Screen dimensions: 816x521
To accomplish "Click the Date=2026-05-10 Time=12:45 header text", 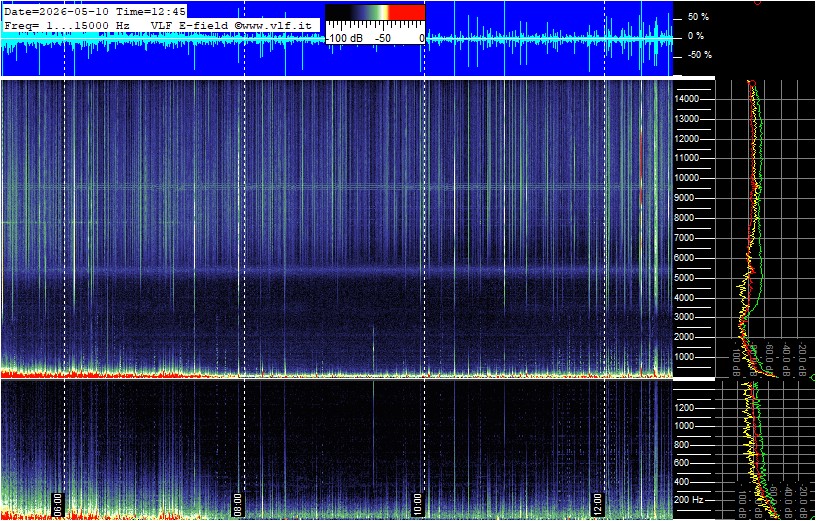I will coord(95,11).
